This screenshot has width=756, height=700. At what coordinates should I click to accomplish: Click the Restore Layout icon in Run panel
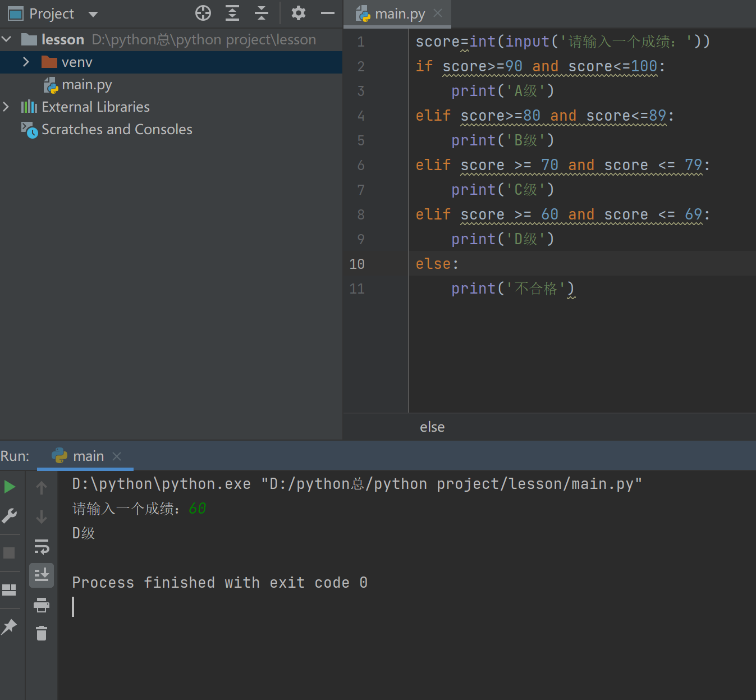click(x=9, y=589)
